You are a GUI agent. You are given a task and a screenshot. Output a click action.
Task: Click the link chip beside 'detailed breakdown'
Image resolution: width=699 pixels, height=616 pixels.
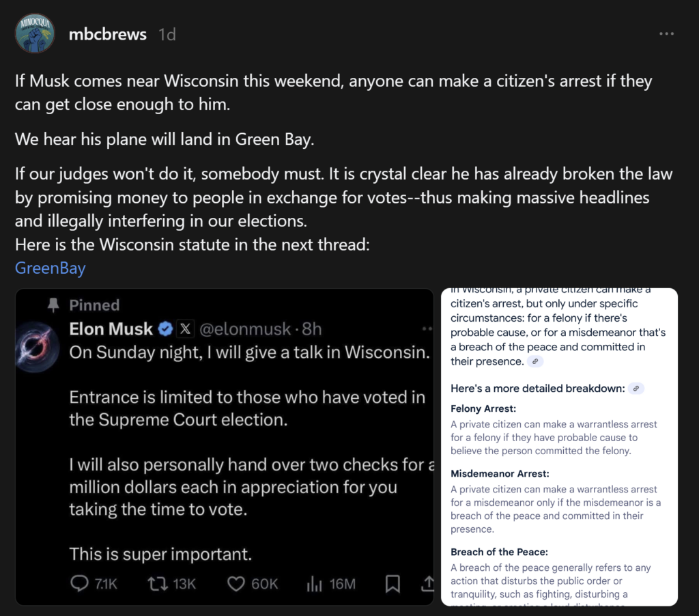(x=635, y=389)
